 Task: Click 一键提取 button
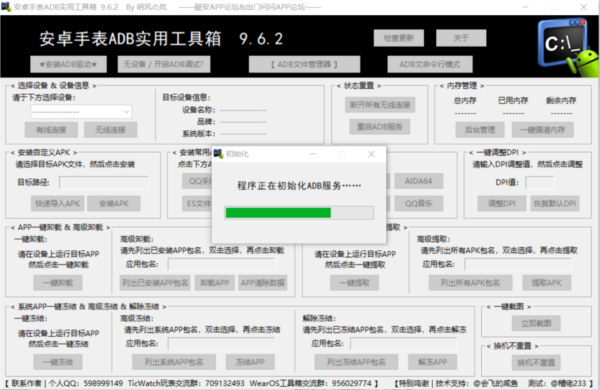(355, 283)
